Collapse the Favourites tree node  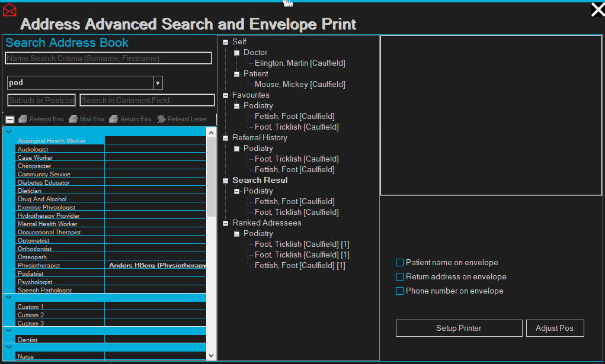point(226,95)
